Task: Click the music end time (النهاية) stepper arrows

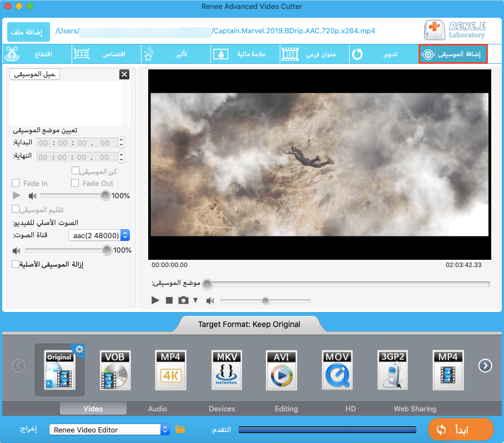Action: coord(121,157)
